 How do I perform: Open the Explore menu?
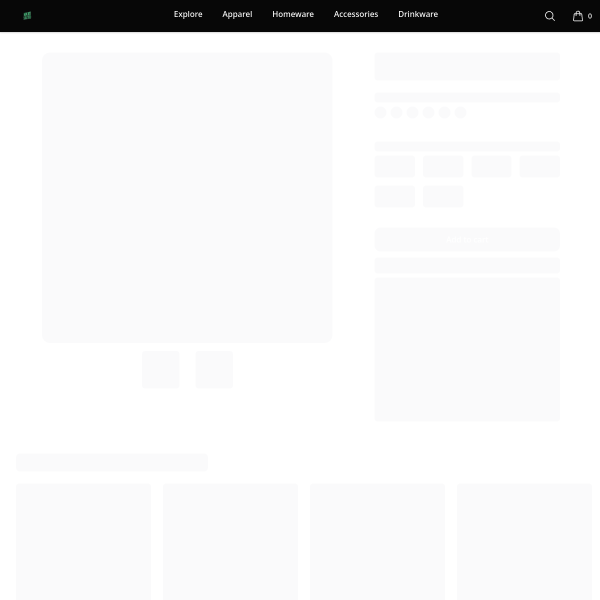tap(188, 15)
